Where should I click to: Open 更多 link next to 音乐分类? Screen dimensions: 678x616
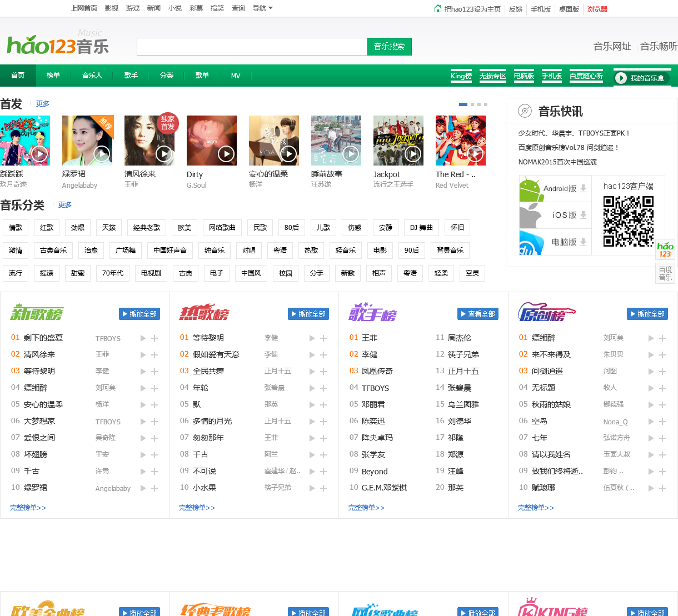65,205
